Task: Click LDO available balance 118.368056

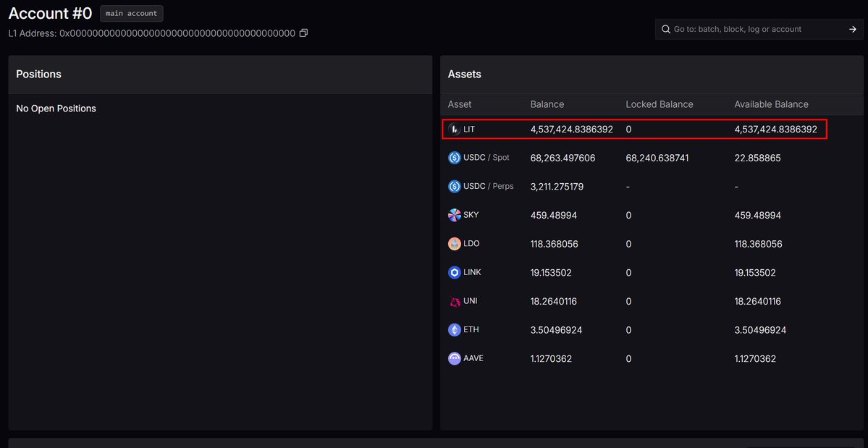Action: pyautogui.click(x=759, y=244)
